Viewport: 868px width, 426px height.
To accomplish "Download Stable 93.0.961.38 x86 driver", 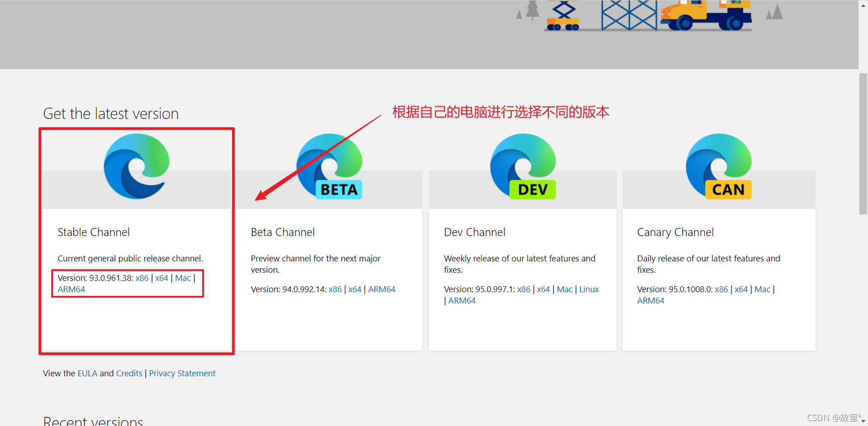I will click(142, 278).
